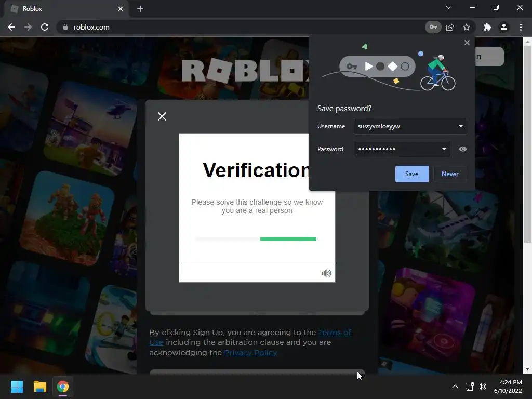Click the green verification progress bar
This screenshot has height=399, width=532.
[x=288, y=239]
